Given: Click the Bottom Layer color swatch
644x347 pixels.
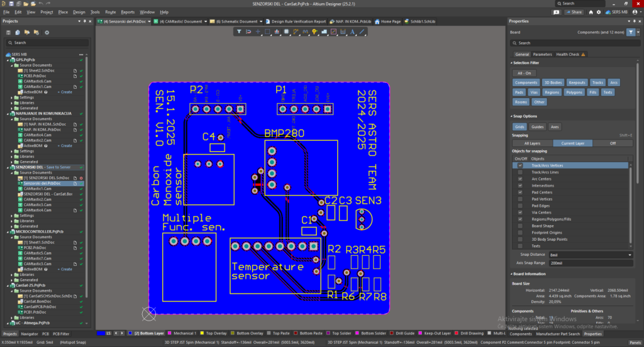Looking at the screenshot, I should (130, 333).
